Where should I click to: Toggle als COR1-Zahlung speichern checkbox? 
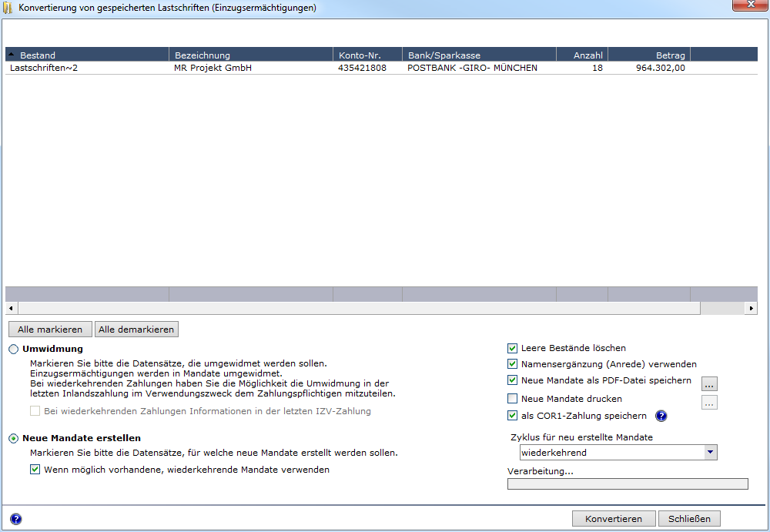[512, 416]
